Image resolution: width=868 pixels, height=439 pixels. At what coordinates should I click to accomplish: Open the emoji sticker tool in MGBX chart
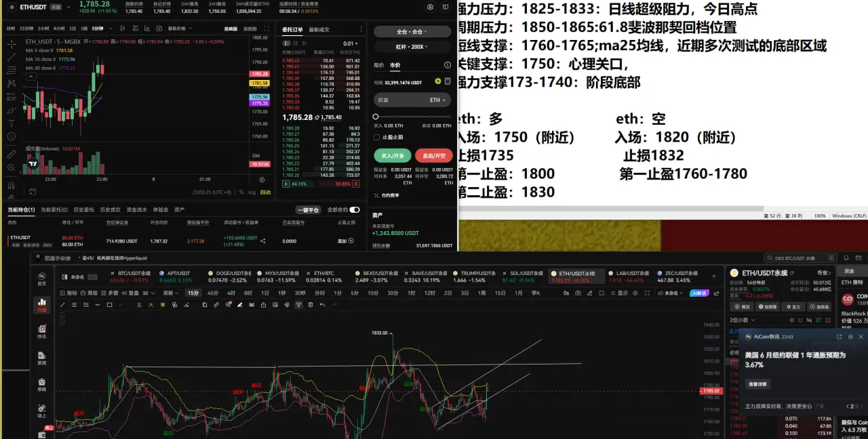click(12, 137)
